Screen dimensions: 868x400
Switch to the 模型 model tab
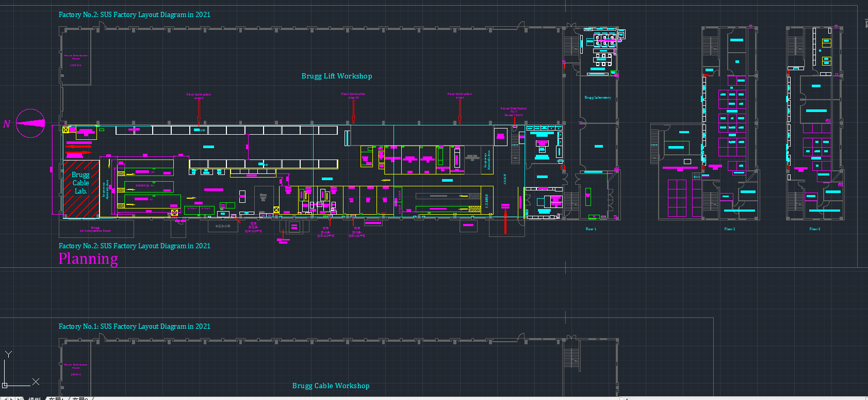pyautogui.click(x=35, y=398)
